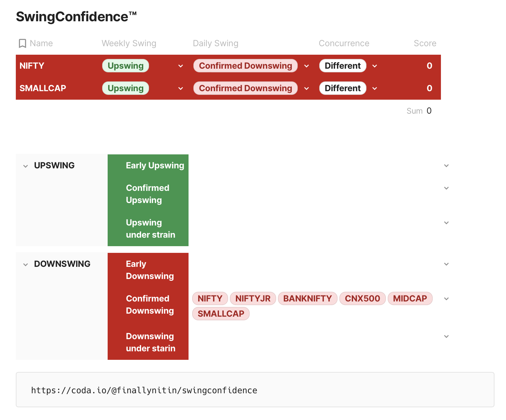Open NIFTY Weekly Swing dropdown arrow
The image size is (506, 420).
(x=181, y=66)
